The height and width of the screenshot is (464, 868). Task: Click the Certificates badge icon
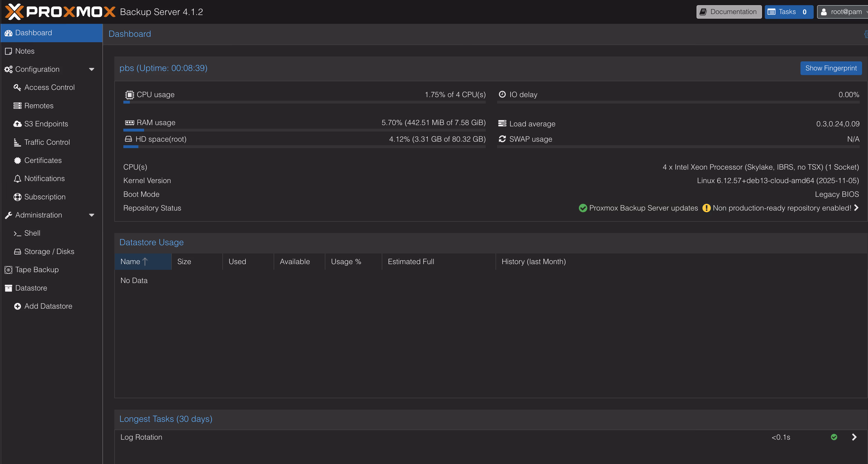[17, 161]
